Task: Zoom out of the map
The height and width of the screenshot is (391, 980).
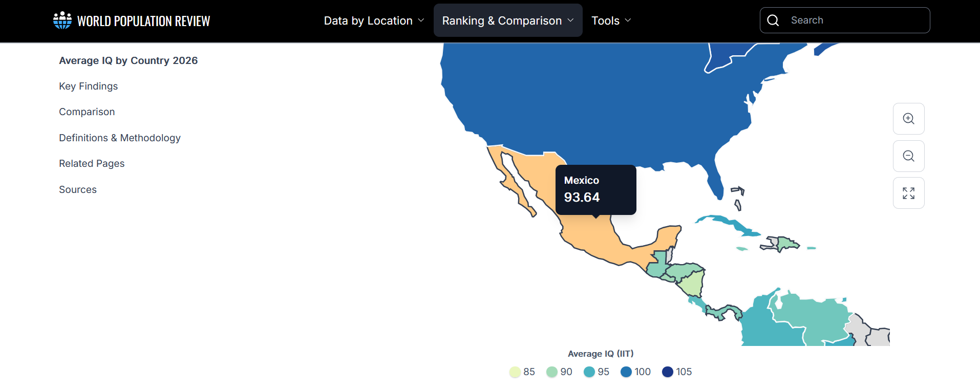Action: [908, 156]
